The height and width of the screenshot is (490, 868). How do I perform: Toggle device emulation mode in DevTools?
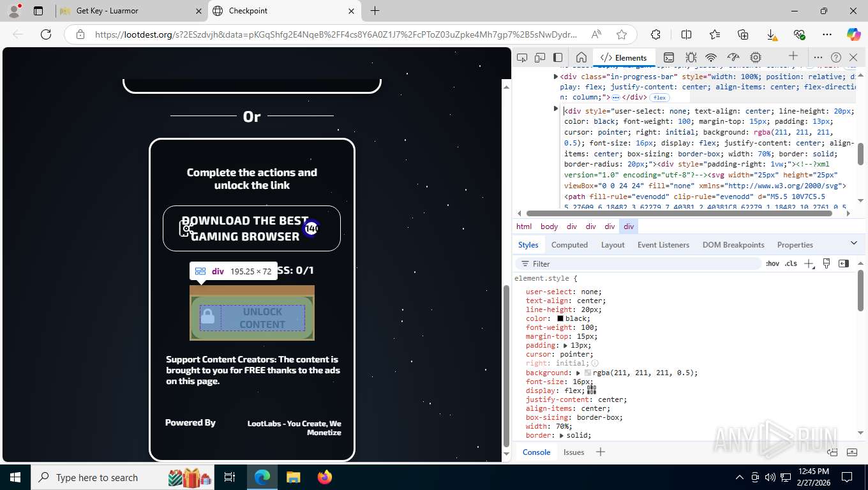pyautogui.click(x=540, y=57)
